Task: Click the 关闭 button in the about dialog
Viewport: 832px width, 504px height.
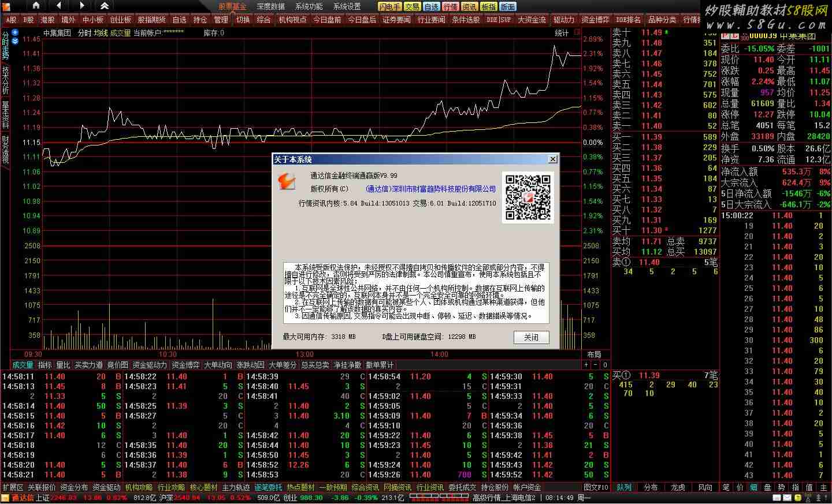Action: [531, 337]
